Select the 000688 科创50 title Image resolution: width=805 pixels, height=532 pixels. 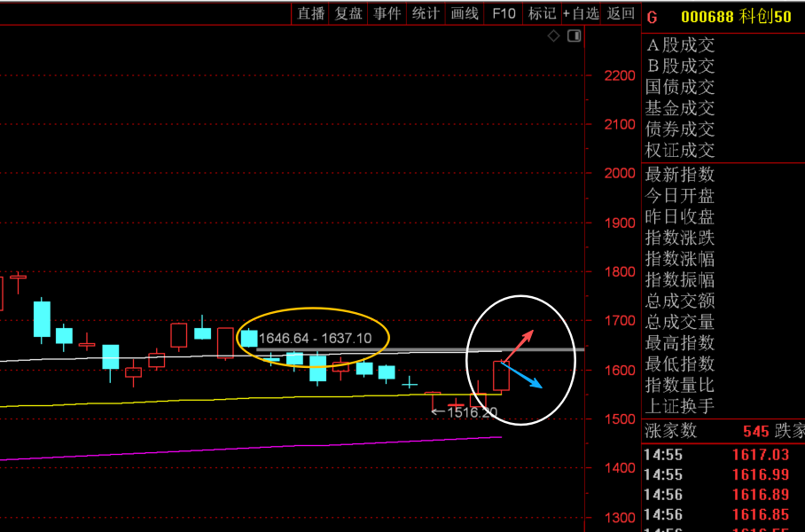736,17
